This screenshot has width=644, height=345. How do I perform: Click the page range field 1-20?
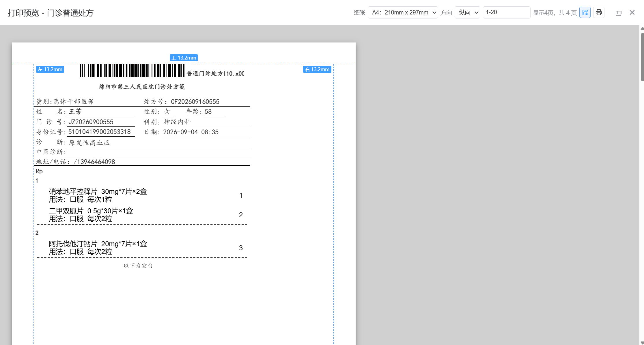507,12
